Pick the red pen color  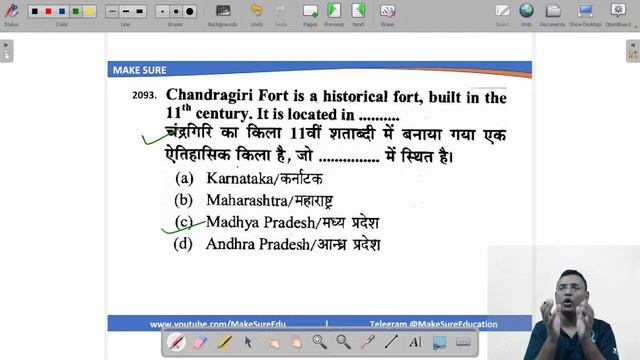(x=49, y=11)
